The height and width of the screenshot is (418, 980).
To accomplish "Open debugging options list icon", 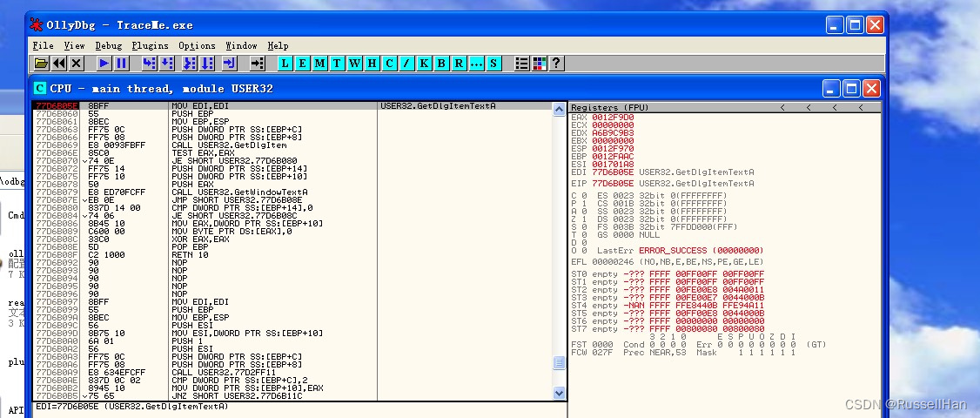I will 522,64.
